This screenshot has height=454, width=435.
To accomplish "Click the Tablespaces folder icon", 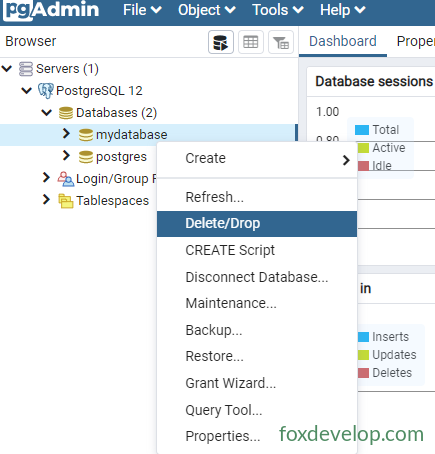I will point(66,201).
